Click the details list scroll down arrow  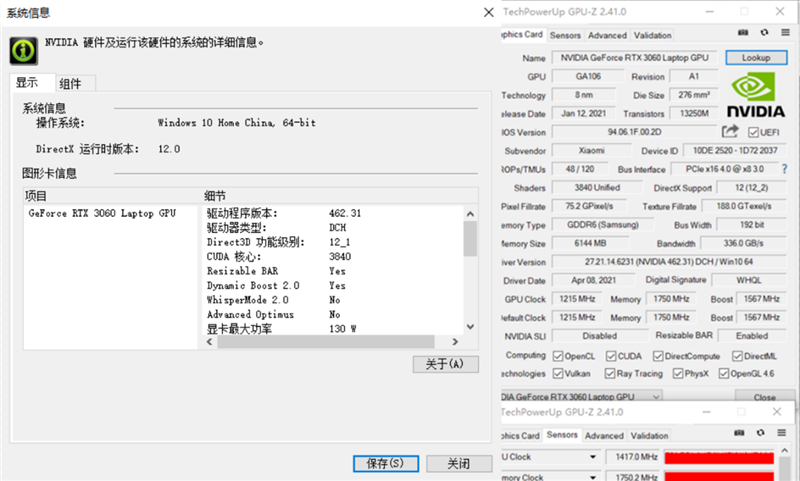pyautogui.click(x=470, y=327)
